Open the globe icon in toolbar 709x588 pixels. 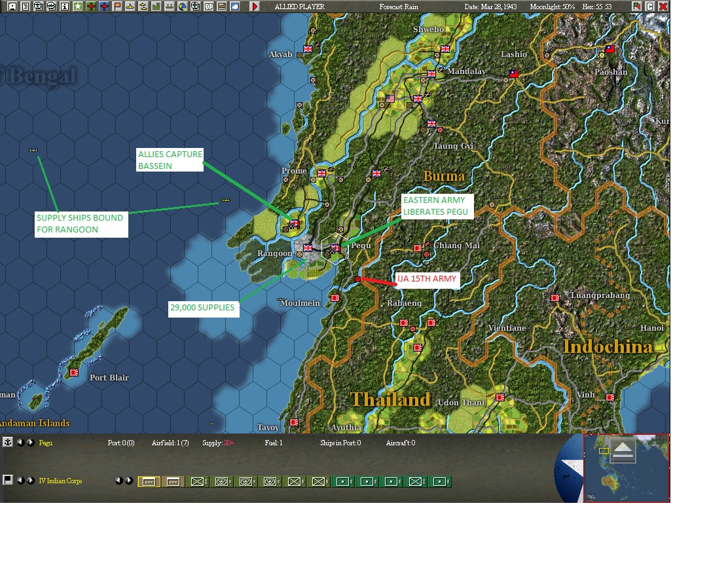pos(182,7)
